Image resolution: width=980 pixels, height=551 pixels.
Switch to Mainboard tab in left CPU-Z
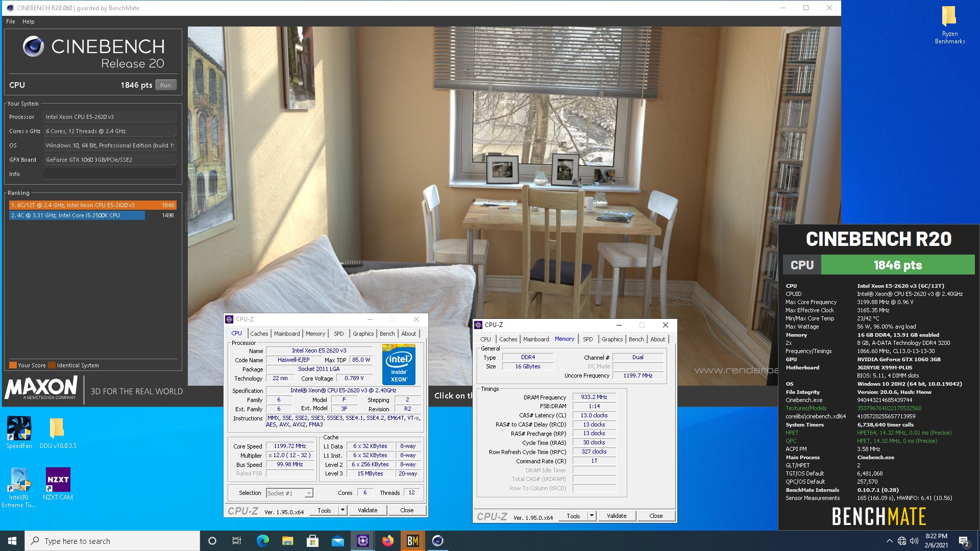[287, 334]
